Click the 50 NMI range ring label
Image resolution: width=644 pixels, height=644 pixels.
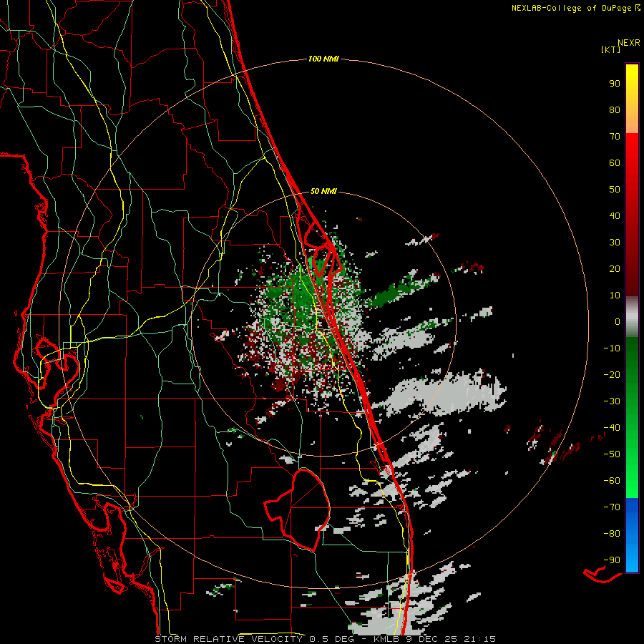point(323,191)
